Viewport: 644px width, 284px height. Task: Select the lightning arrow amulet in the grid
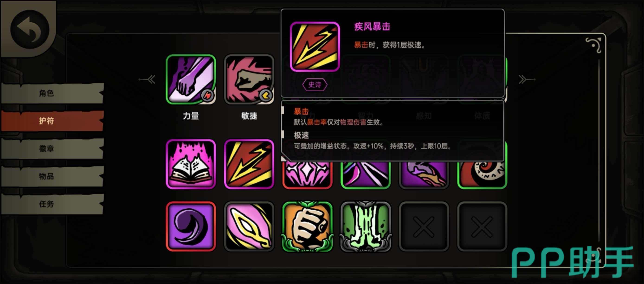point(249,164)
